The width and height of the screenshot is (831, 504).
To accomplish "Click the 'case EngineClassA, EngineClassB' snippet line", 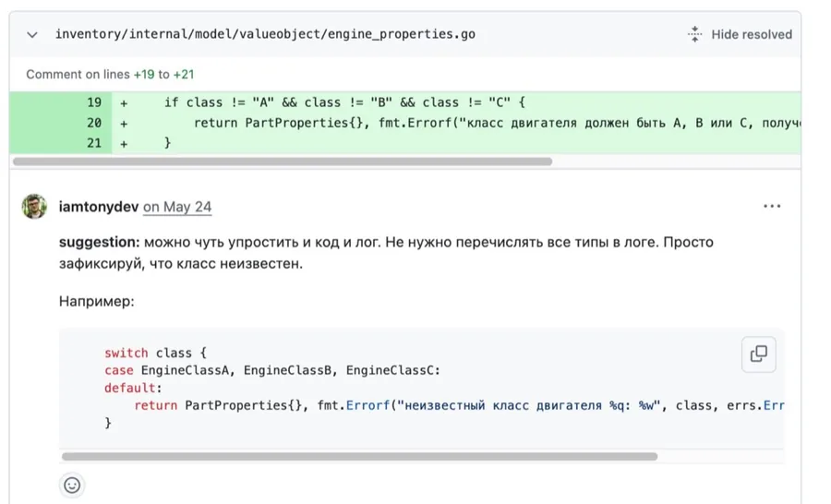I will (x=272, y=370).
